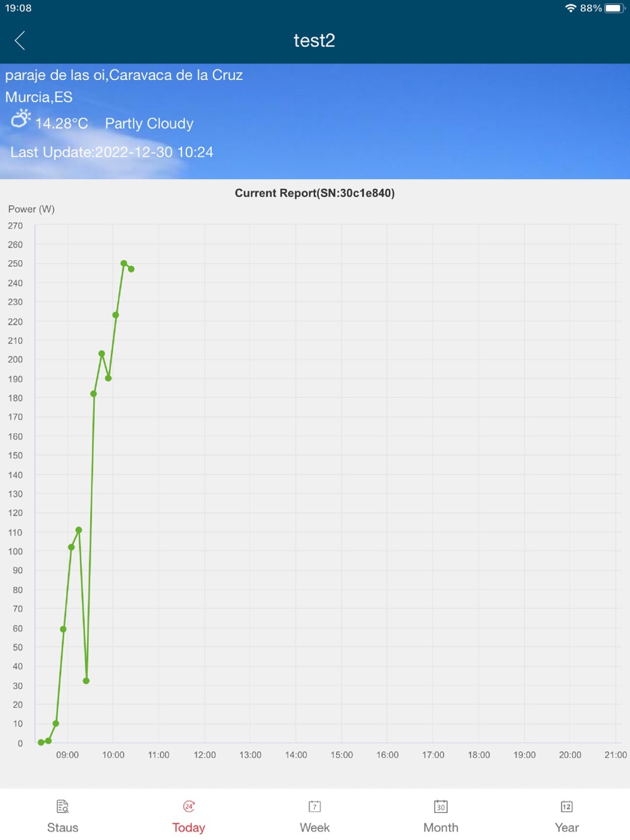This screenshot has width=630, height=840.
Task: Tap the back arrow icon
Action: (x=20, y=40)
